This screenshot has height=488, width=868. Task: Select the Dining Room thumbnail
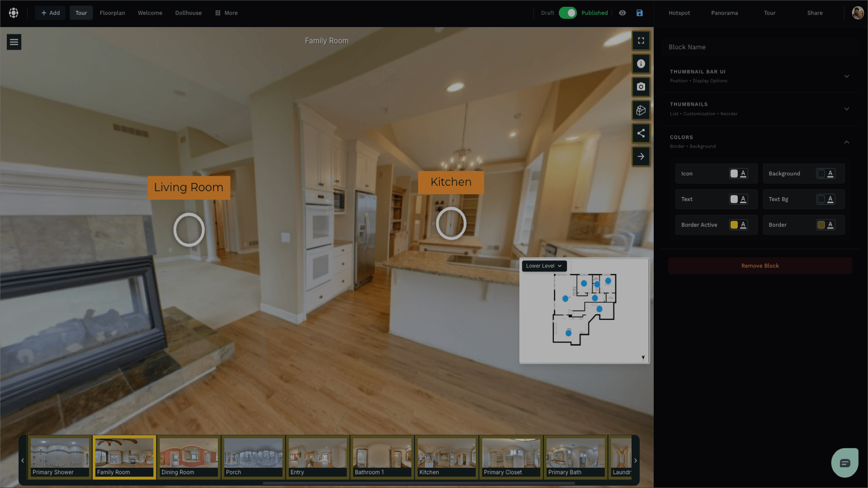[x=189, y=457]
